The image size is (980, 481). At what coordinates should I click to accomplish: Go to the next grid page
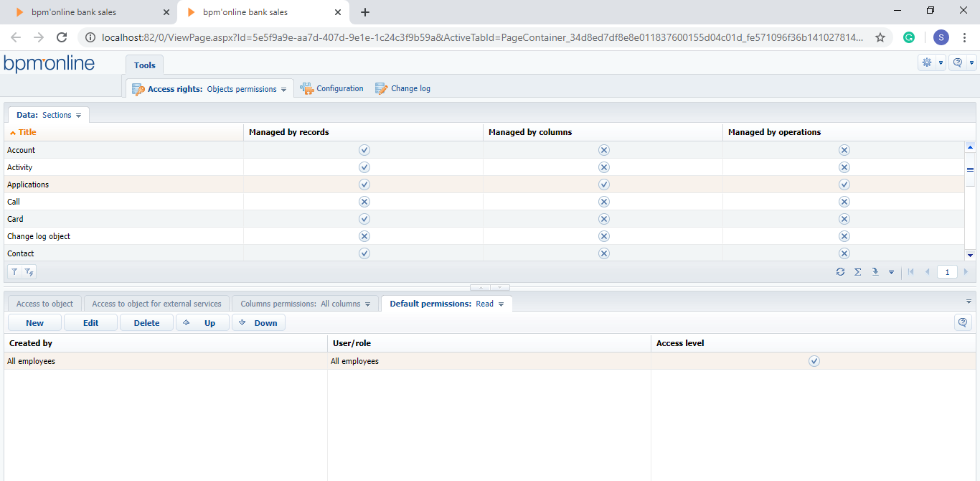click(966, 272)
